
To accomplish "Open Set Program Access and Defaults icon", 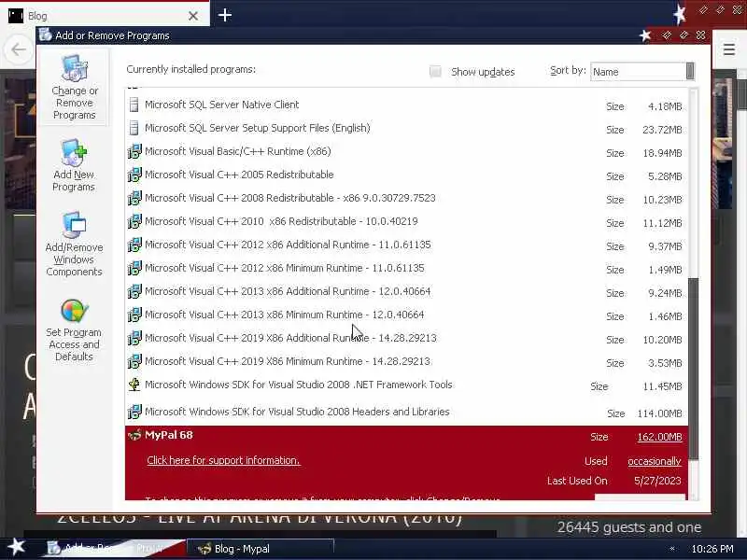I will click(x=75, y=311).
